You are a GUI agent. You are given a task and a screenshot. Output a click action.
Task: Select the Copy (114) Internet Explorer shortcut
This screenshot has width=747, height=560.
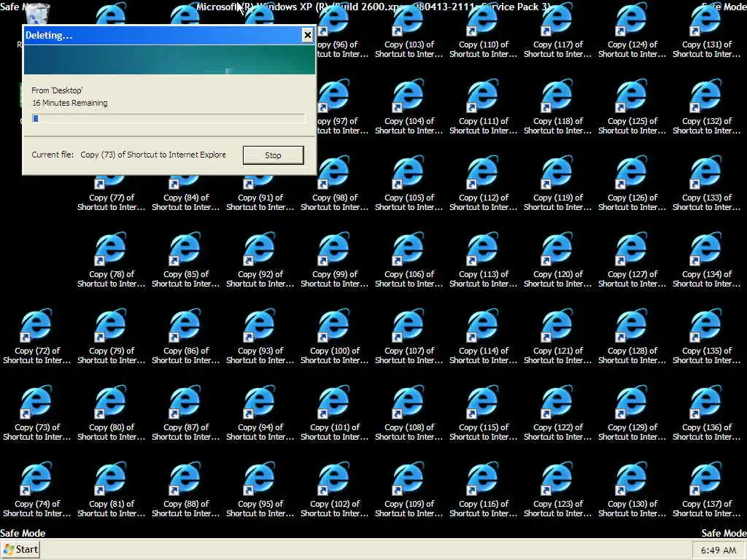pyautogui.click(x=483, y=337)
